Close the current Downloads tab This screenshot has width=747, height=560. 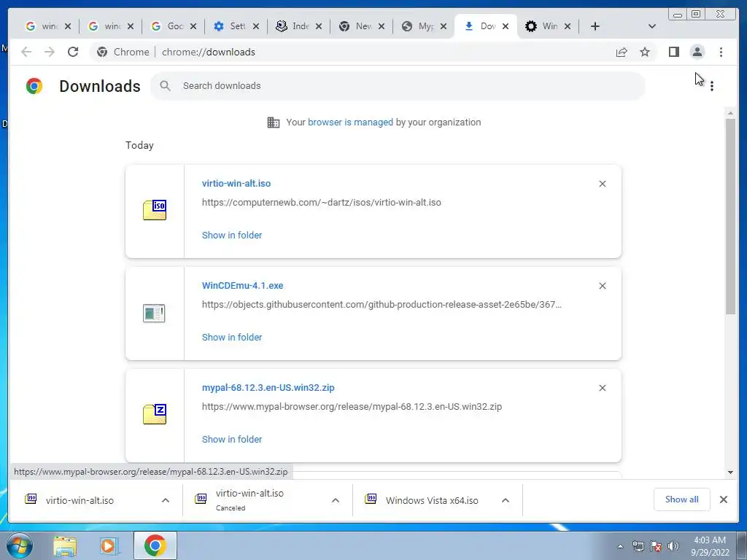(506, 26)
